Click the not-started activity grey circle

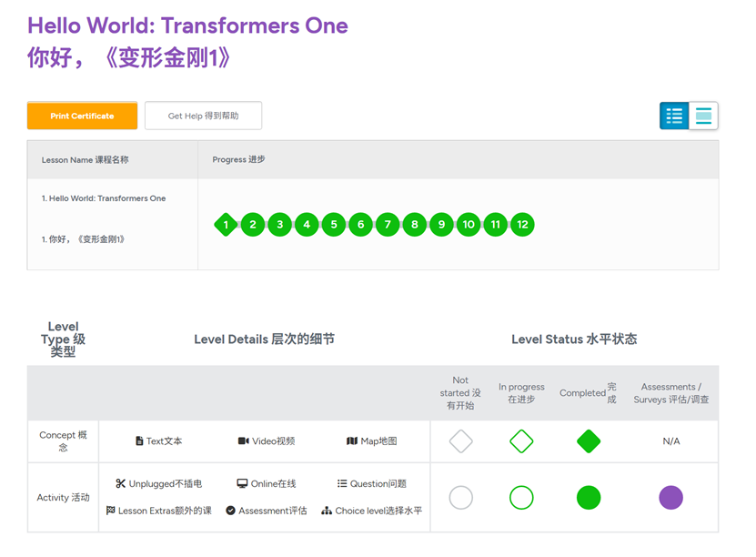(x=461, y=498)
